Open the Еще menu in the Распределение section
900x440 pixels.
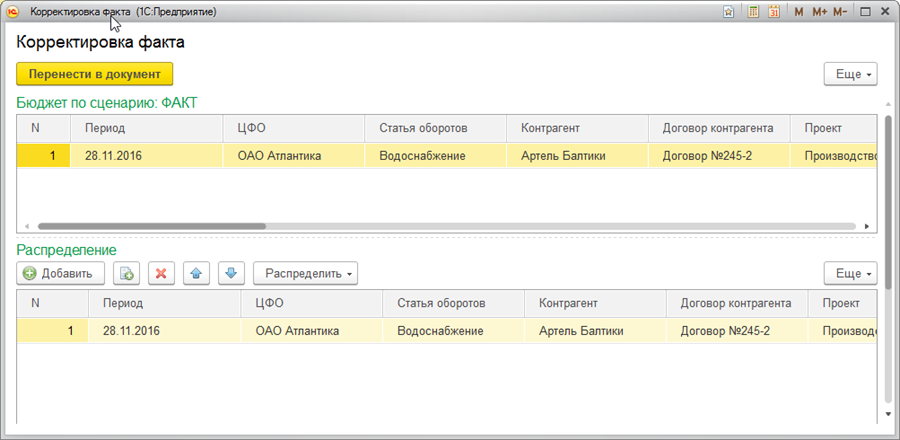(850, 273)
